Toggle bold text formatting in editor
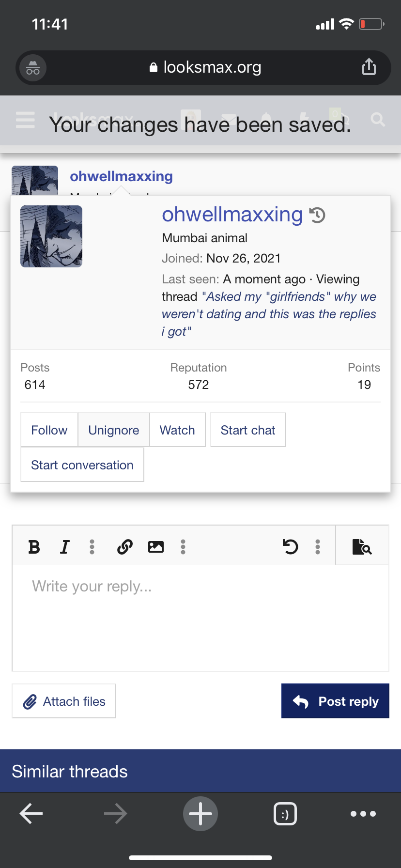Viewport: 401px width, 868px height. (x=34, y=547)
